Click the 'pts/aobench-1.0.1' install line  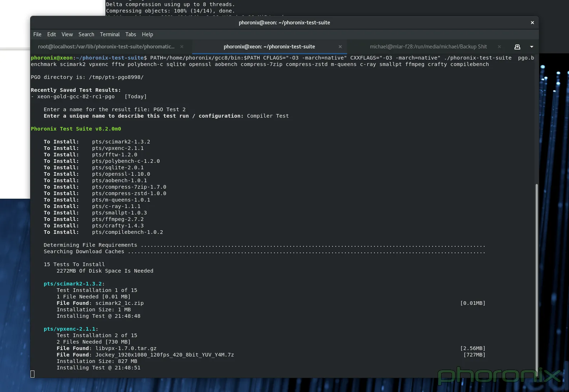95,180
